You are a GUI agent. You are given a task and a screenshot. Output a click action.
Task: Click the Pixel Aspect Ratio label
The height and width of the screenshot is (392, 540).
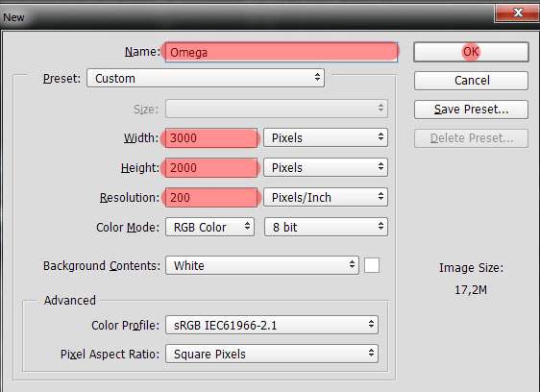(x=110, y=355)
